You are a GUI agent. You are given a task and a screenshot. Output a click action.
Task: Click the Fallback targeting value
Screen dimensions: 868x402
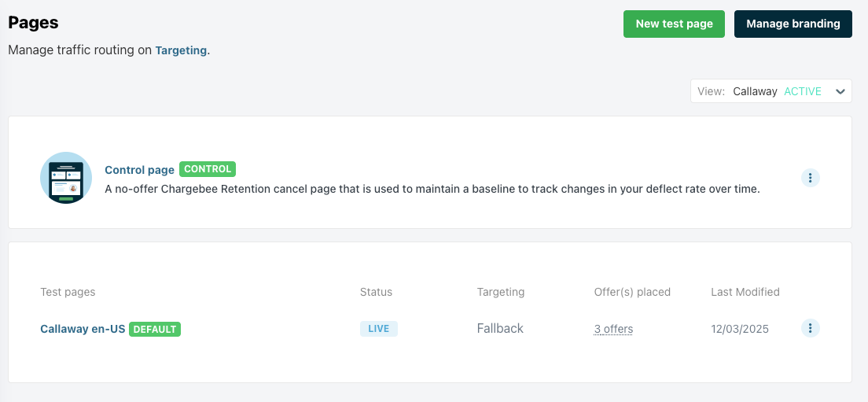500,329
